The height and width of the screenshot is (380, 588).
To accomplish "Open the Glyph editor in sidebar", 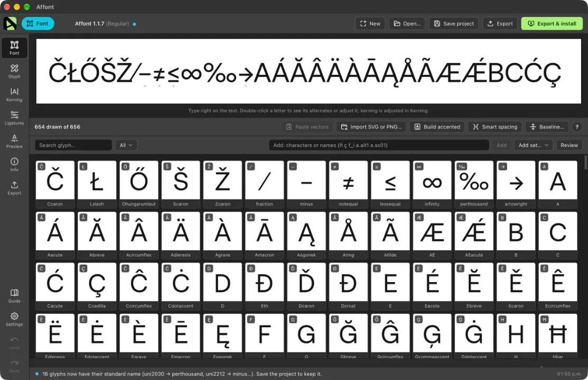I will [x=14, y=71].
